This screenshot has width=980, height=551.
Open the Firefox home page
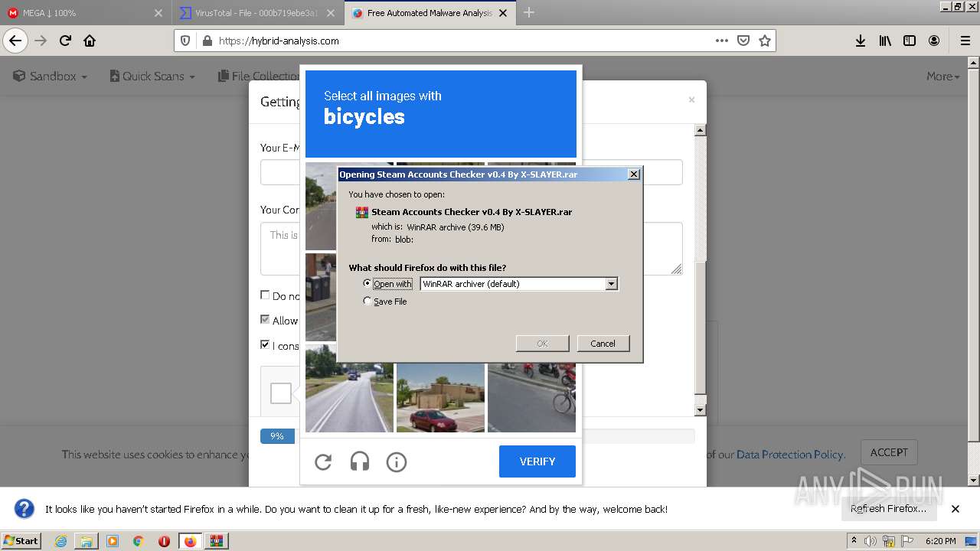90,41
